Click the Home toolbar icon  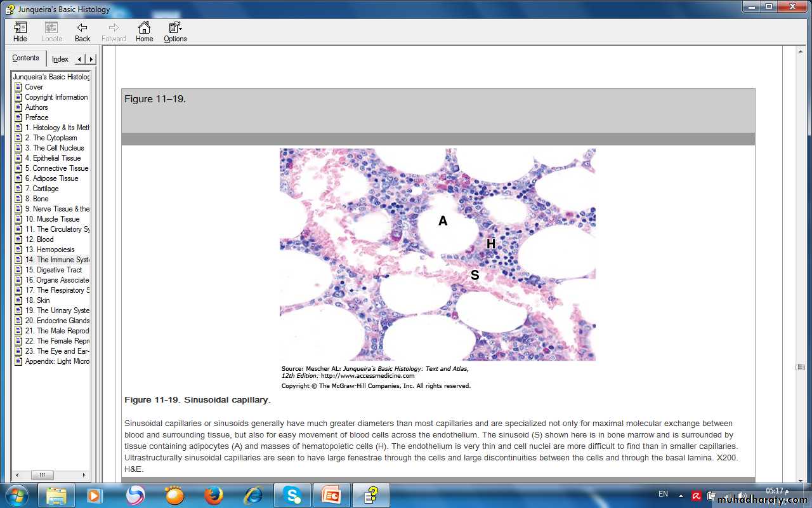point(144,28)
